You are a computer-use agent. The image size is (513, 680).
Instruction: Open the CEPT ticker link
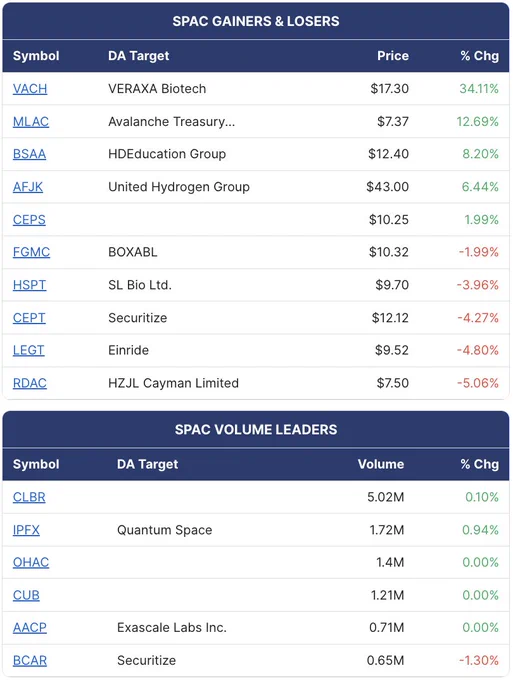(29, 318)
